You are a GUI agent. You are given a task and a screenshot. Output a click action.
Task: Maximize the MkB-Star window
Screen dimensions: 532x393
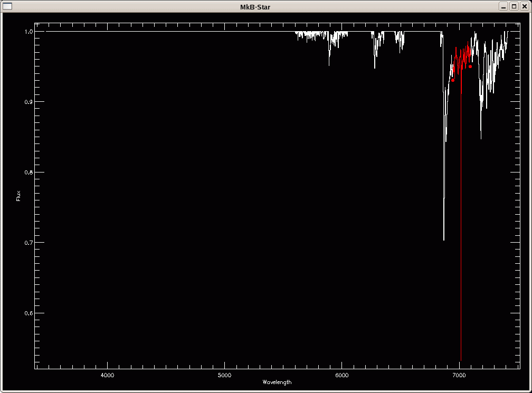[514, 6]
